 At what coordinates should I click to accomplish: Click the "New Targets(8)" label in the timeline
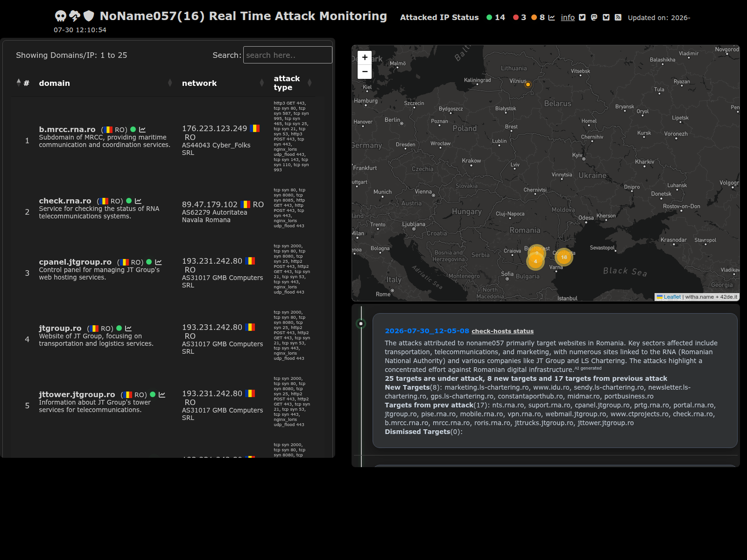tap(414, 387)
